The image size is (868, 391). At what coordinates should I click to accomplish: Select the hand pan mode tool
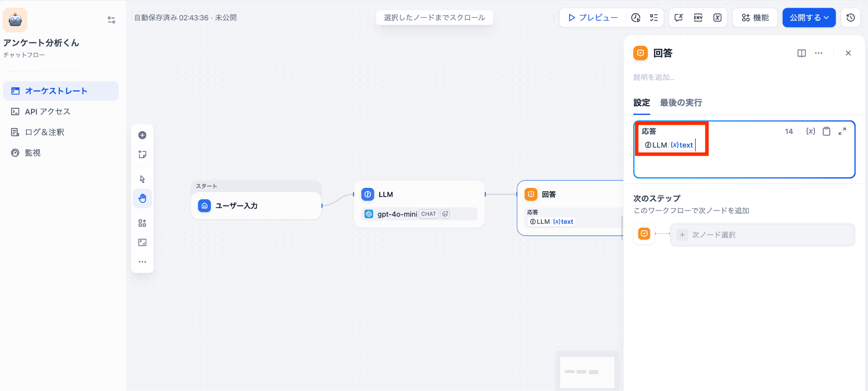pos(142,198)
